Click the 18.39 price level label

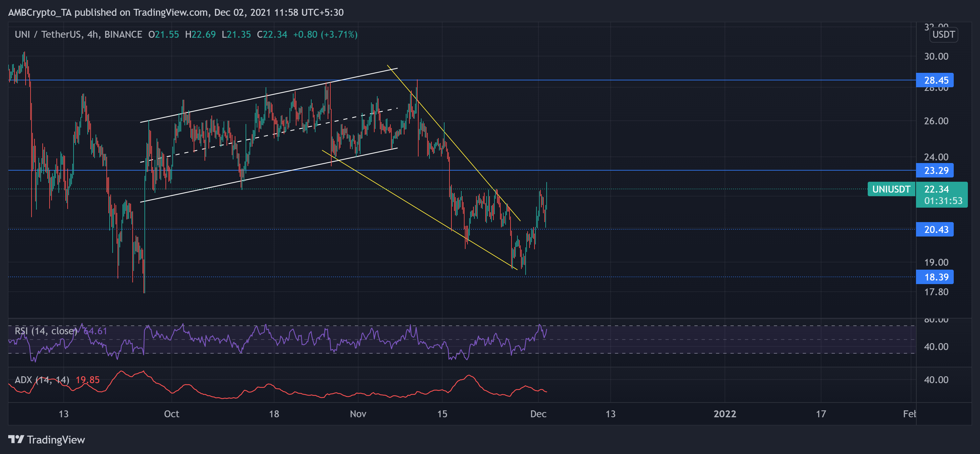tap(934, 277)
